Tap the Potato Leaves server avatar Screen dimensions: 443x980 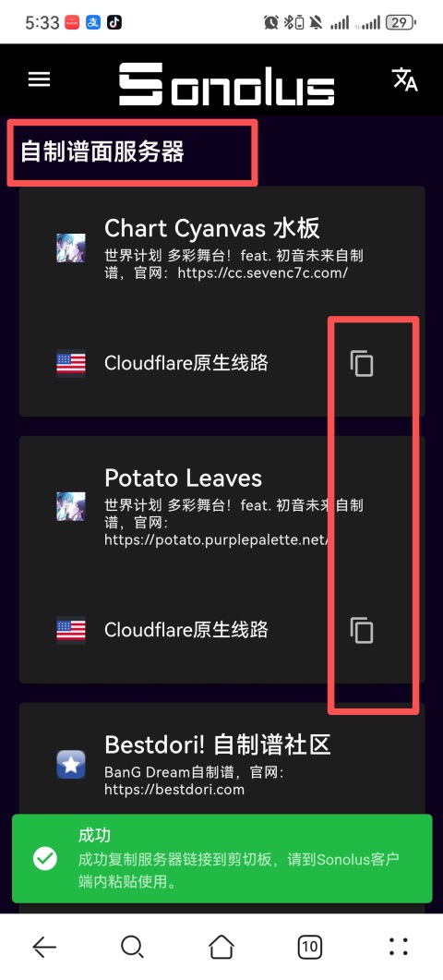tap(71, 506)
